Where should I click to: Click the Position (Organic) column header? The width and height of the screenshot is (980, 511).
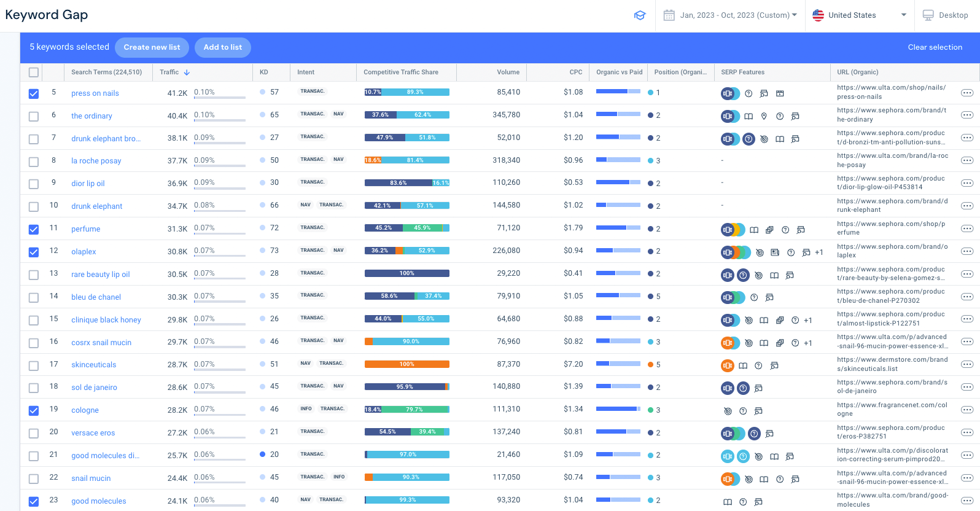tap(680, 72)
